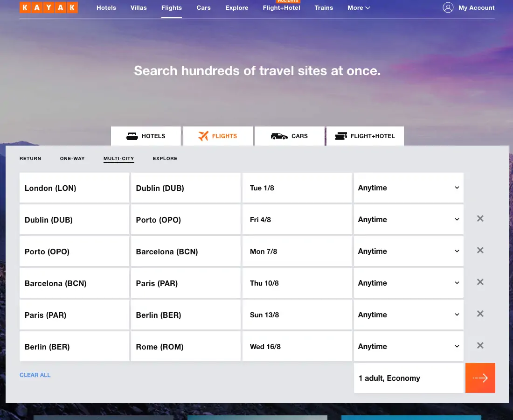Edit second leg origin Dublin (DUB)
Screen dimensions: 513x420
click(x=74, y=220)
